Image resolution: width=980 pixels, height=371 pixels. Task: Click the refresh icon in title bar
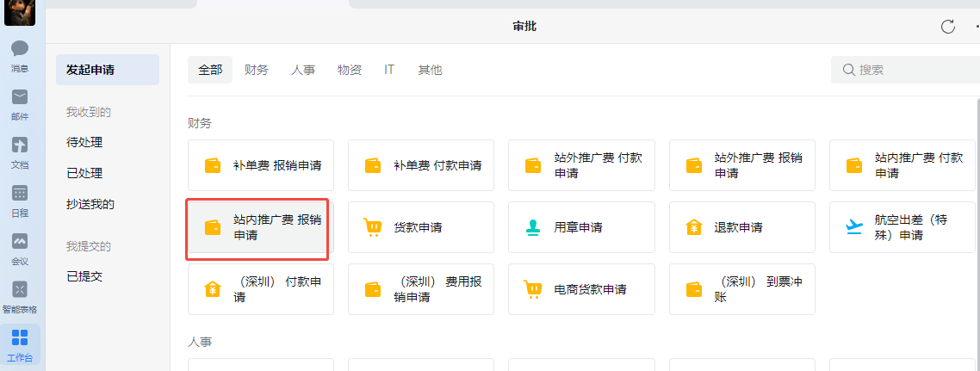tap(948, 27)
